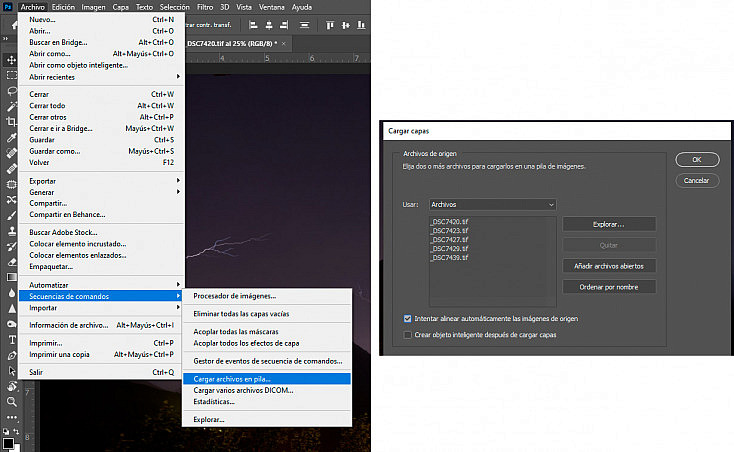Click the Explorar button in dialog

click(609, 225)
